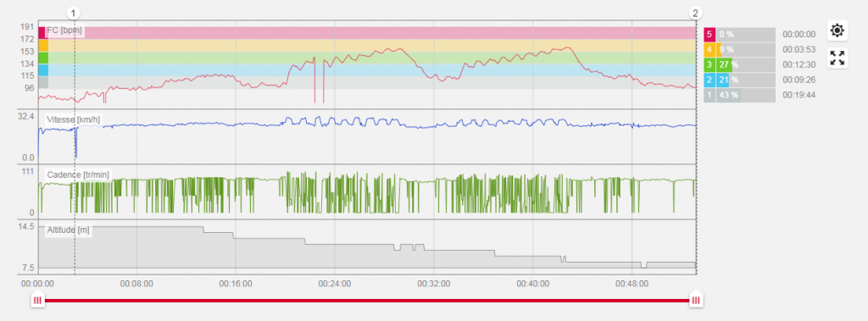Click the Vitesse [km/h] chart label
The image size is (868, 321).
coord(74,119)
